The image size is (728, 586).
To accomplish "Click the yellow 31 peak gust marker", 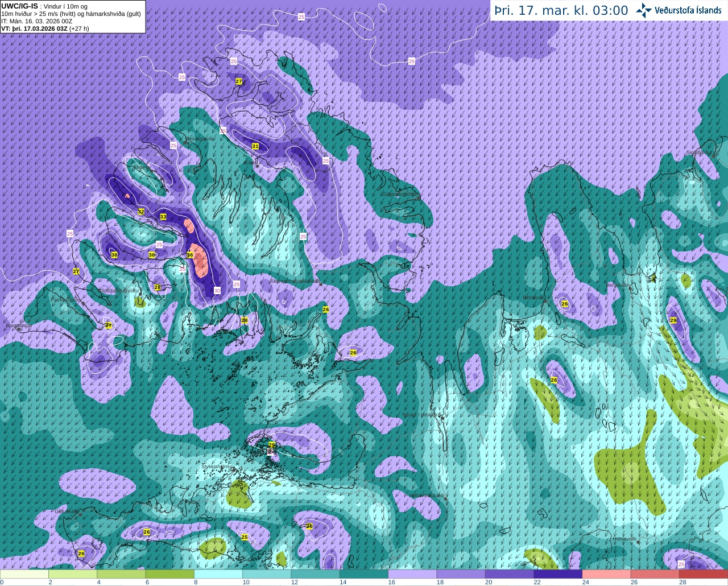I will [x=255, y=146].
